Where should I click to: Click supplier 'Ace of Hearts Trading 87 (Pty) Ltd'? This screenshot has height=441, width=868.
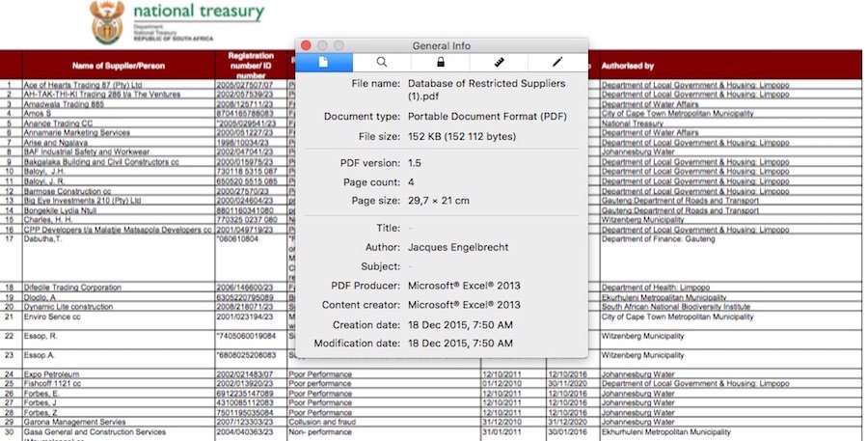pos(83,85)
